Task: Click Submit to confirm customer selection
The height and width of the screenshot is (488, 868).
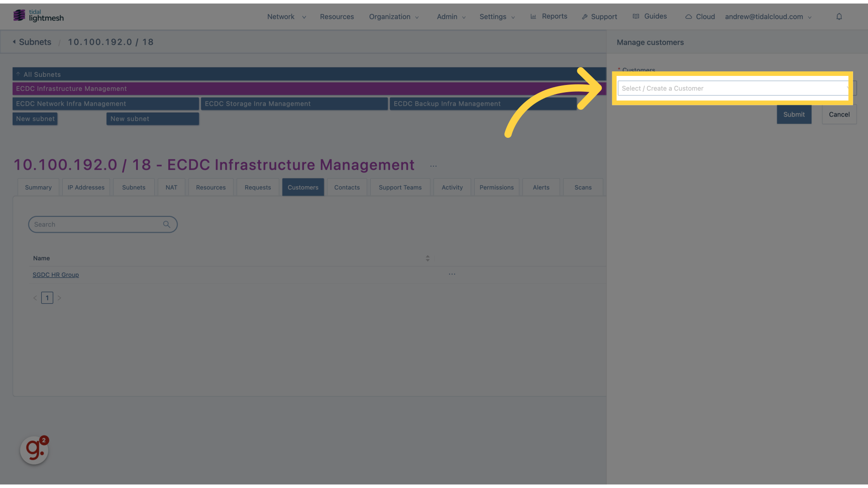Action: click(794, 114)
